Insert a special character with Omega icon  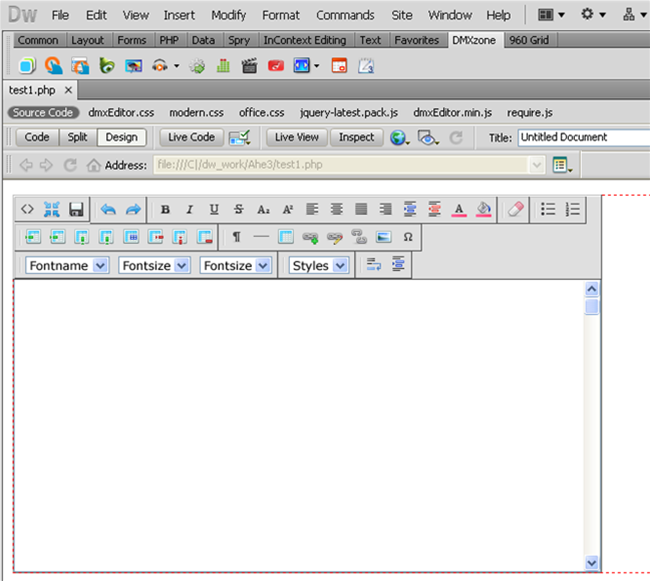tap(408, 237)
